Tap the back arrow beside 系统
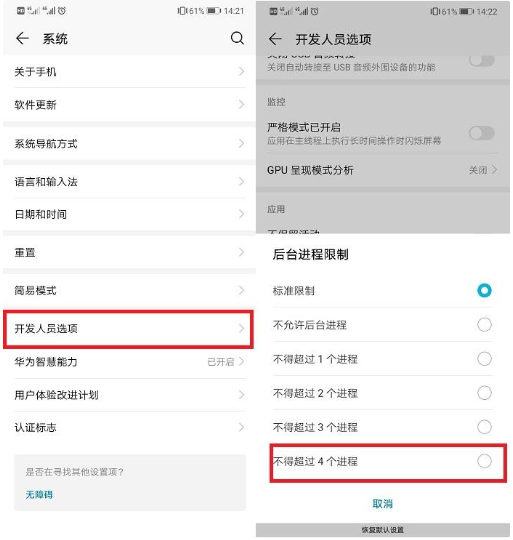Screen dimensions: 513x540 pyautogui.click(x=22, y=38)
